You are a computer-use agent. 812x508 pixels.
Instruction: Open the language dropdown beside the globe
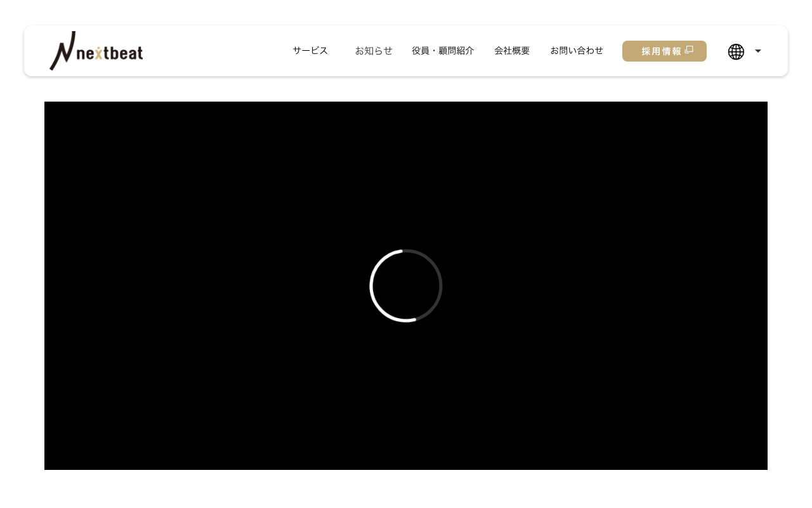(x=757, y=51)
